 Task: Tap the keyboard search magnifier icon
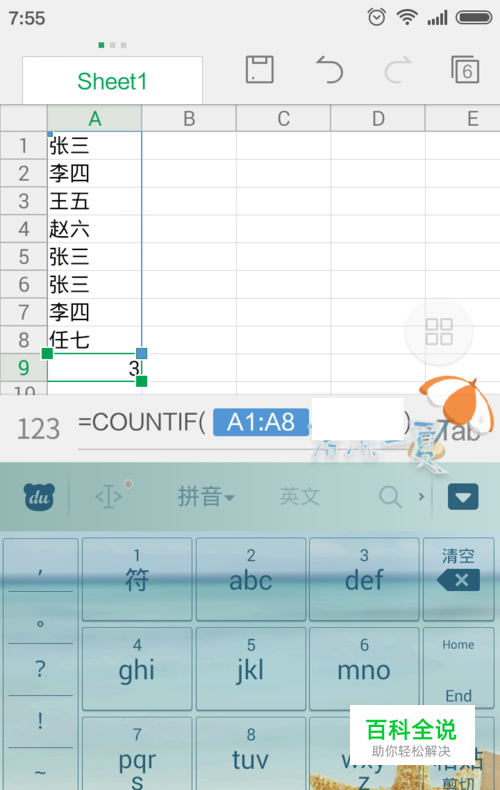[x=391, y=497]
